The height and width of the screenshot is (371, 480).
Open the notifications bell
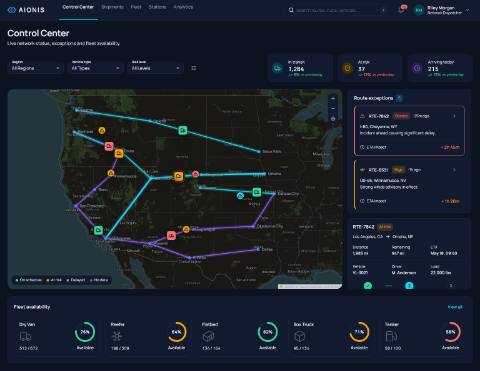(401, 10)
